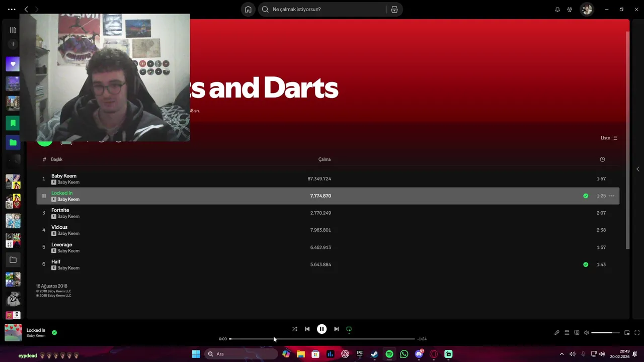
Task: Click the vertical page scrollbar
Action: [627, 140]
